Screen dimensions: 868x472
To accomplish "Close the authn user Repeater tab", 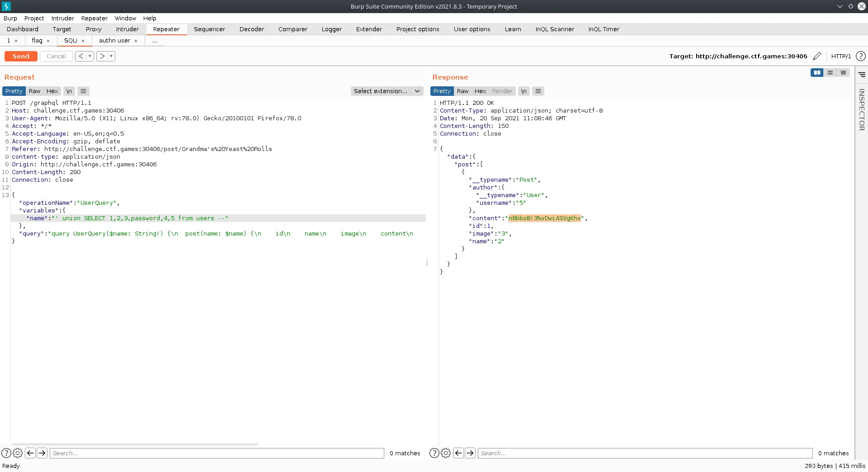I will tap(136, 41).
